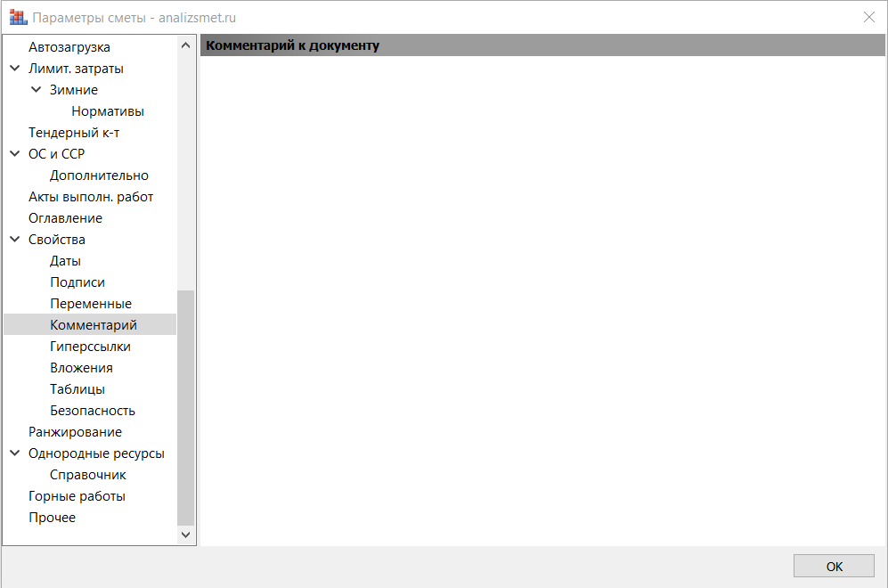Select the Безопасность item
The height and width of the screenshot is (588, 888).
click(93, 411)
